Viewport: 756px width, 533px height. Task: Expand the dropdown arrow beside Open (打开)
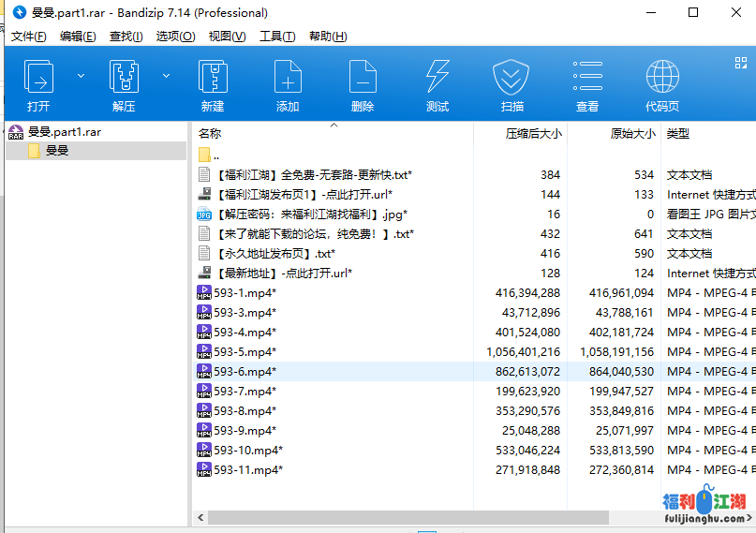click(x=81, y=76)
